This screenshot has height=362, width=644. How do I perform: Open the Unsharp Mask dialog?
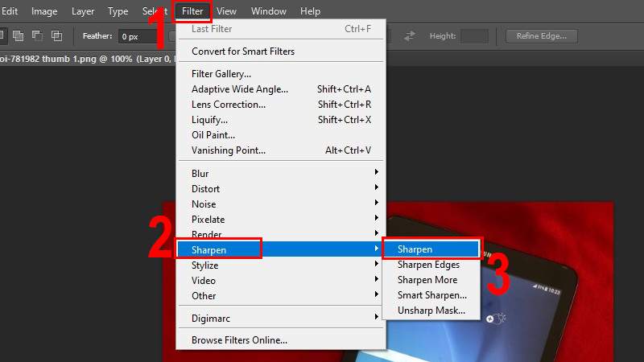(431, 311)
